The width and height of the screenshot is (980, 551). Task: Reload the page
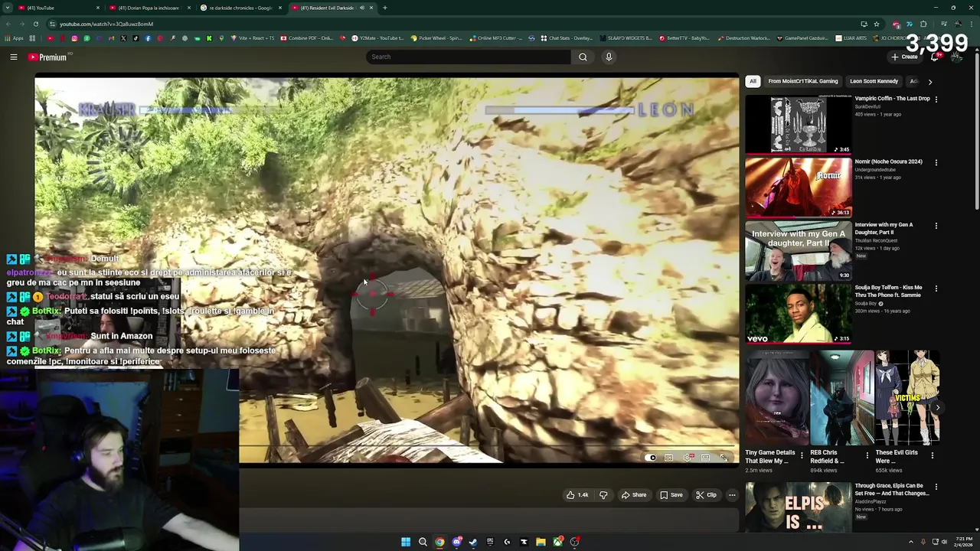tap(35, 24)
